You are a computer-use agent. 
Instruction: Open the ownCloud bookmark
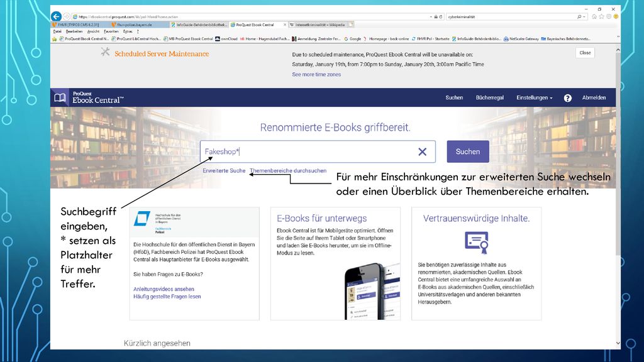226,39
